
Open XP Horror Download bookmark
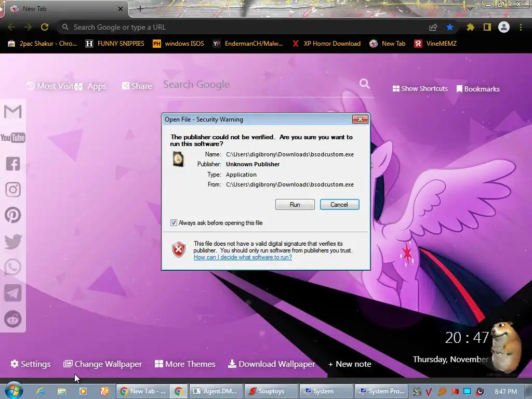[x=326, y=44]
